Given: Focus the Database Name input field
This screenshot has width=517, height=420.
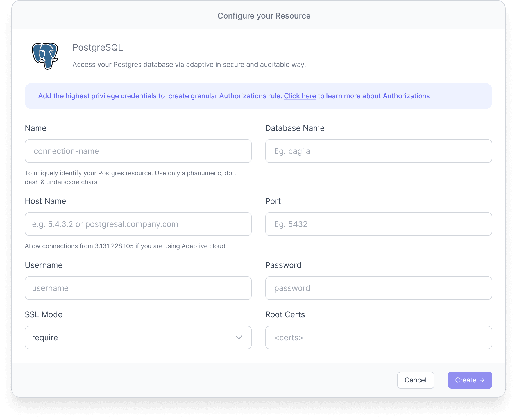Looking at the screenshot, I should click(378, 151).
